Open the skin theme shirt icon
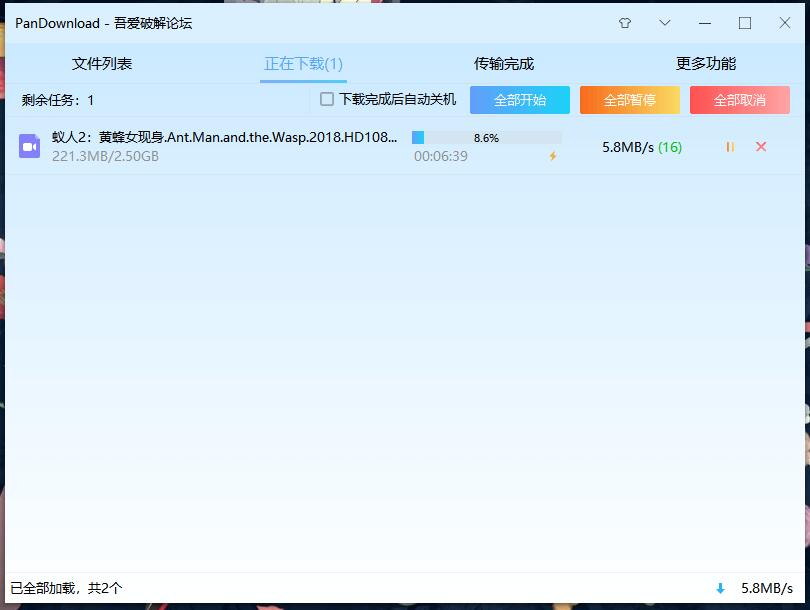This screenshot has width=810, height=610. point(625,23)
